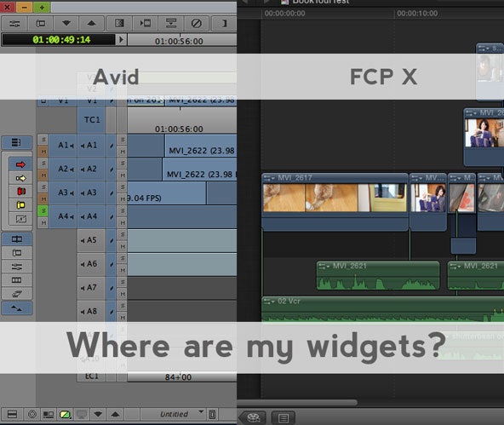
Task: Click the FCP X horizontal scrollbar
Action: [x=297, y=403]
